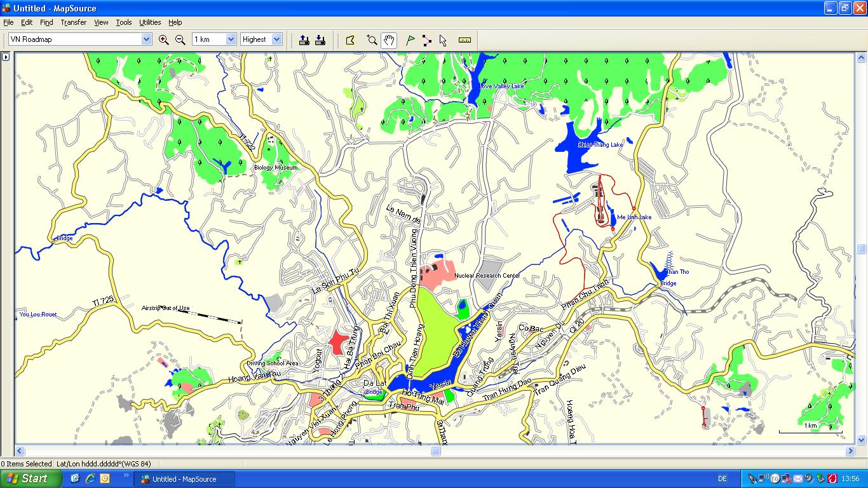
Task: Open the Find menu
Action: coord(46,22)
